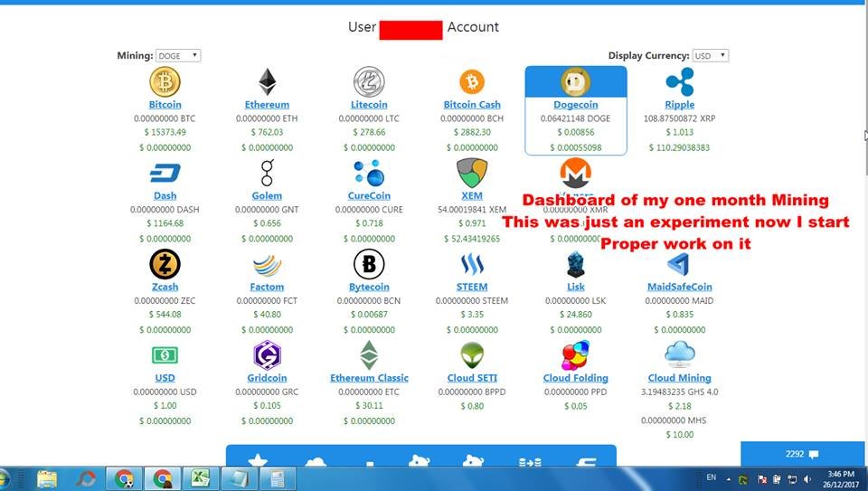Click the balance 108.87500872 XRP
The image size is (868, 491).
(x=679, y=118)
